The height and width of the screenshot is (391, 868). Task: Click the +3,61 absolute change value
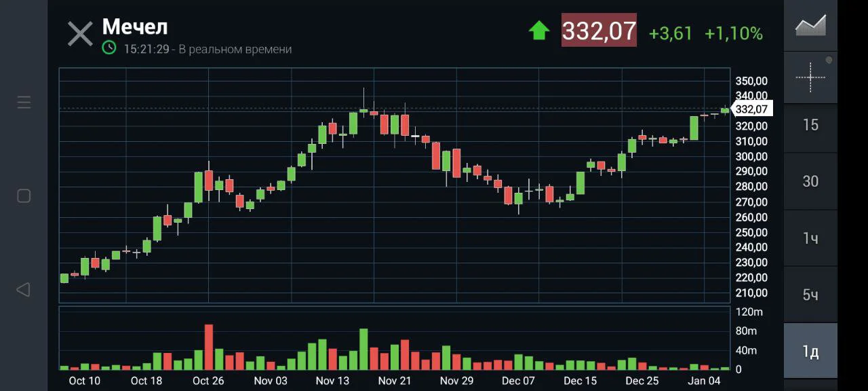click(670, 33)
